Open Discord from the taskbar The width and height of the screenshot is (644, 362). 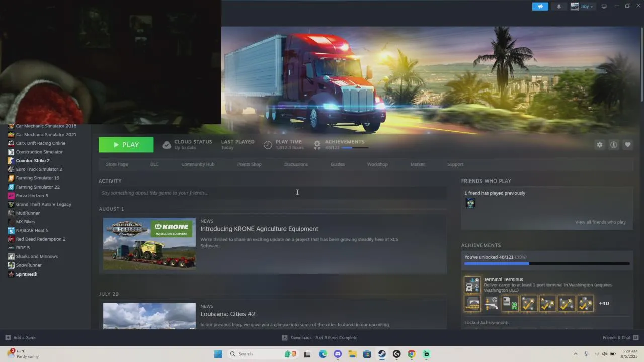[338, 354]
